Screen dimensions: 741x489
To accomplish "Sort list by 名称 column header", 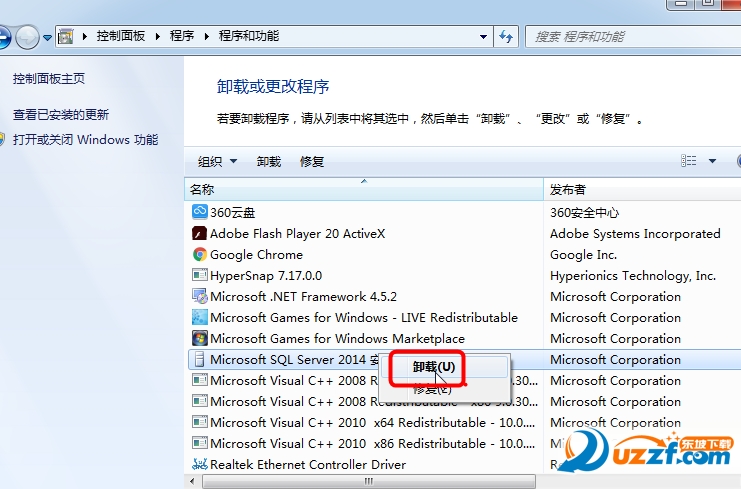I will 364,189.
